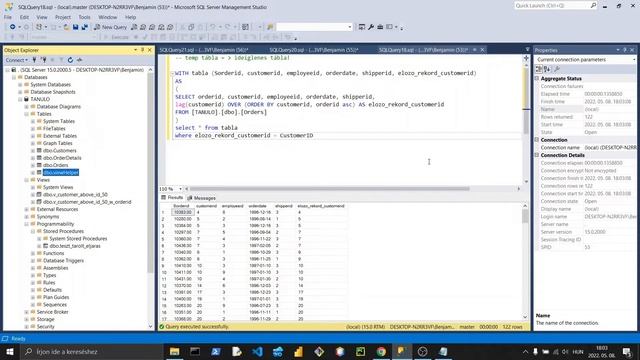Expand the System Databases node
Screen dimensions: 640x360
click(20, 84)
